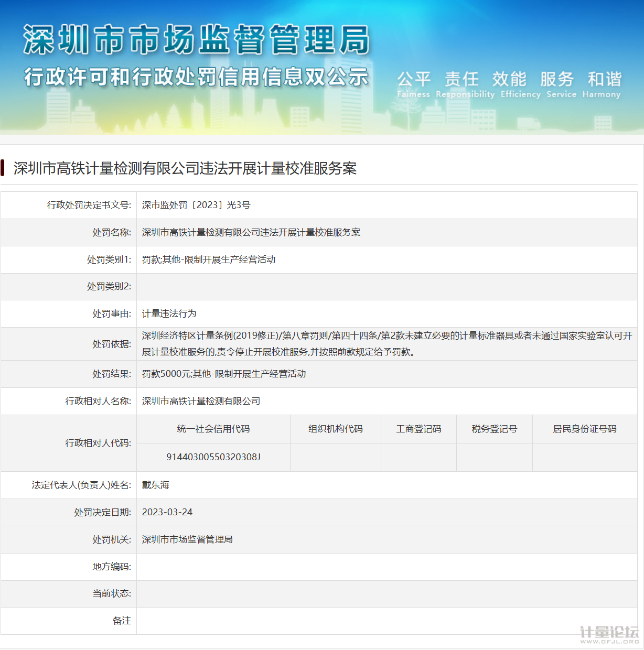This screenshot has height=650, width=644.
Task: Click the page heading 深圳市高铁计量检测有限公司违法开展计量校准服务案
Action: pos(185,168)
